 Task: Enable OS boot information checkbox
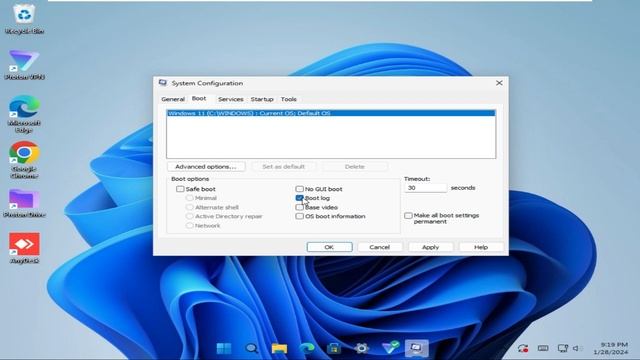pyautogui.click(x=299, y=216)
